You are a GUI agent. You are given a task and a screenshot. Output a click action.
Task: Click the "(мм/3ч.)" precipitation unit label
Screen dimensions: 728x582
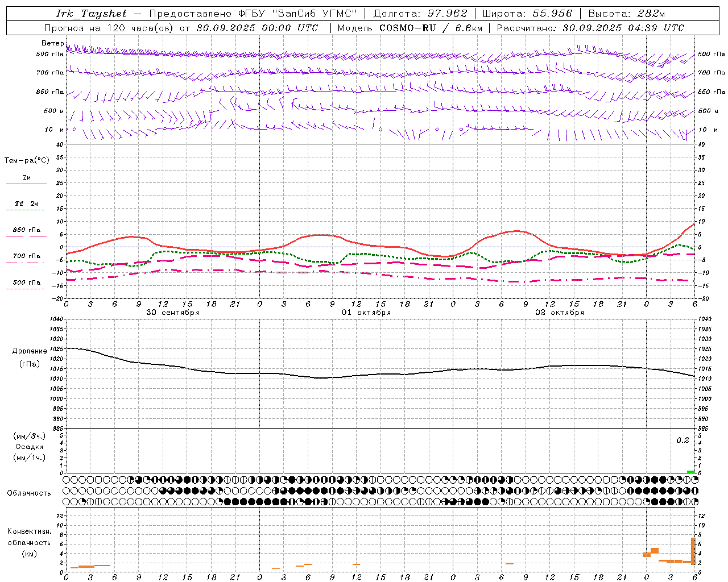[x=30, y=436]
